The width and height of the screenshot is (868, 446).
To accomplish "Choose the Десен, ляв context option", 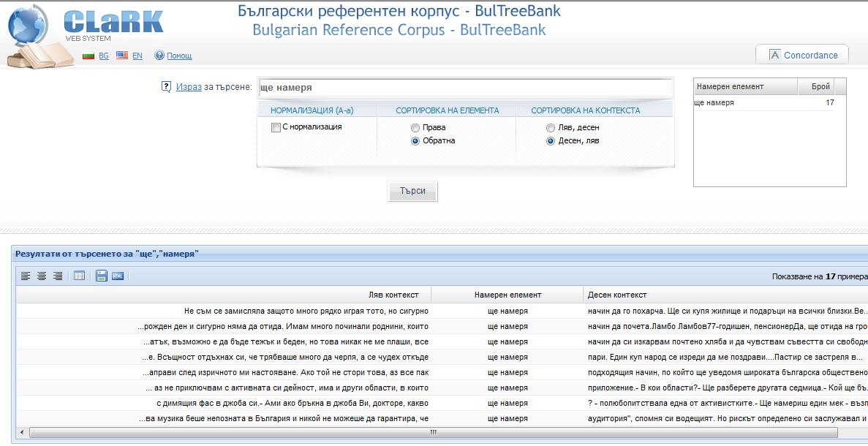I will click(550, 141).
